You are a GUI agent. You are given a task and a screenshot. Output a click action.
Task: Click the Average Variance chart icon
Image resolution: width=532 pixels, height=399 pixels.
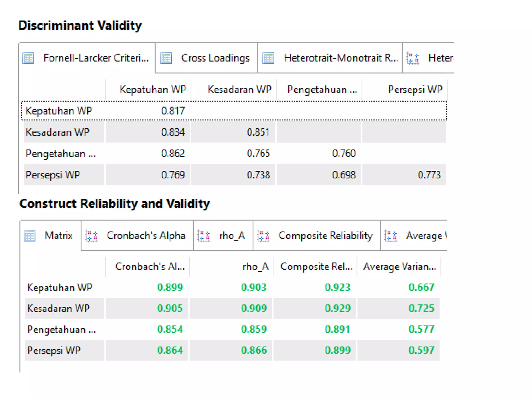click(x=391, y=236)
